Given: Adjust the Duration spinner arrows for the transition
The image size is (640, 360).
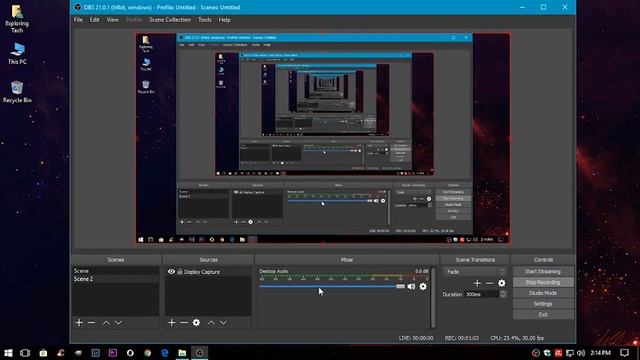Looking at the screenshot, I should (503, 294).
